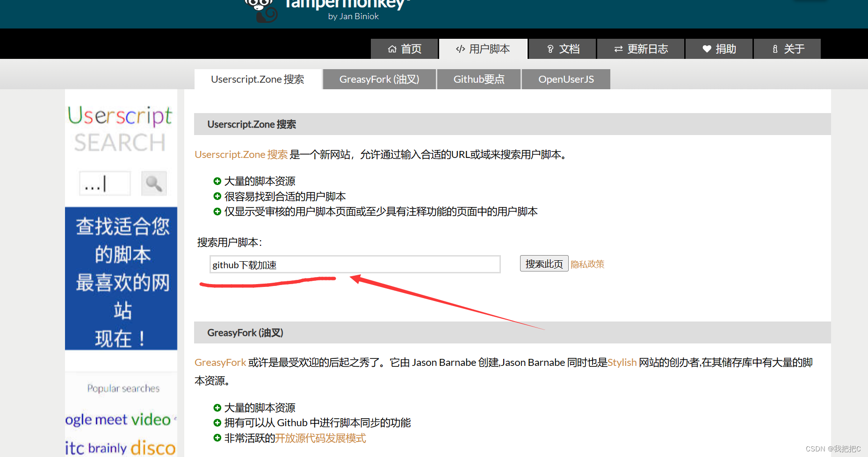Open the Stylish link
This screenshot has width=868, height=457.
tap(622, 363)
